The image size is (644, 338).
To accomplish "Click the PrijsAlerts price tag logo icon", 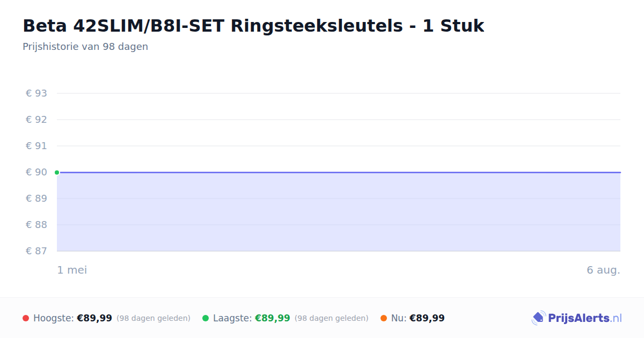I will click(x=538, y=318).
